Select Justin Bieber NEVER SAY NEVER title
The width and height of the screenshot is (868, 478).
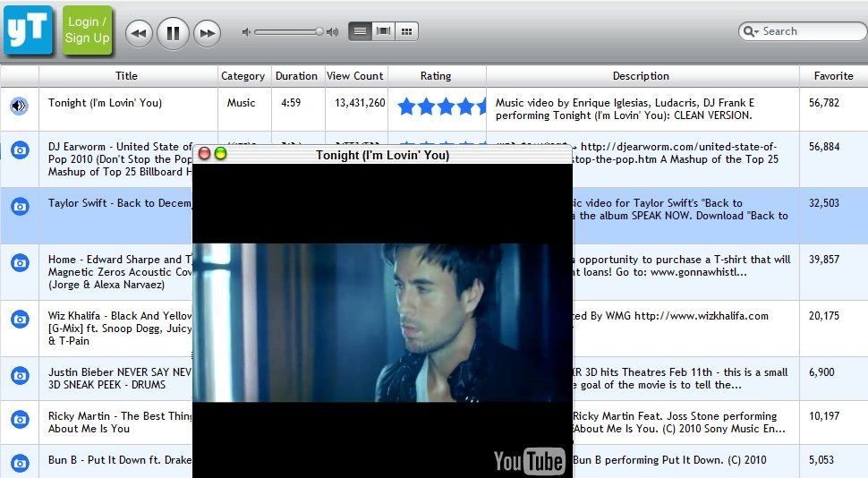pyautogui.click(x=120, y=379)
